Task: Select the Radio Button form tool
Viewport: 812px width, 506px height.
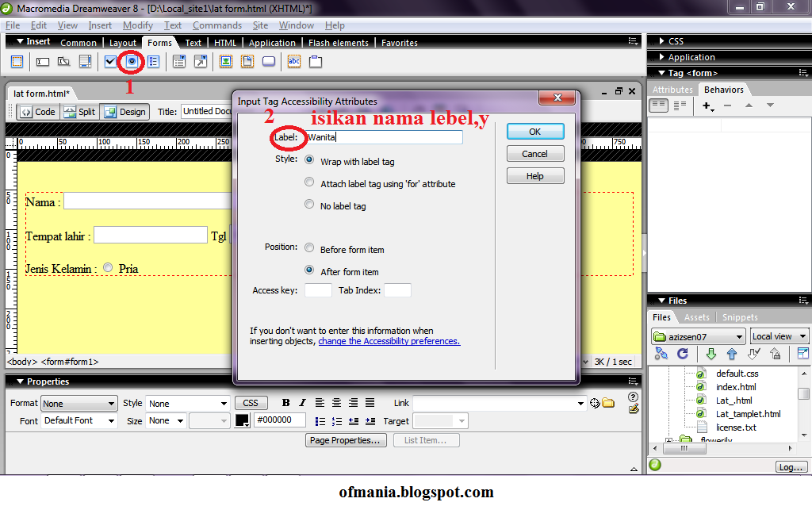Action: 130,61
